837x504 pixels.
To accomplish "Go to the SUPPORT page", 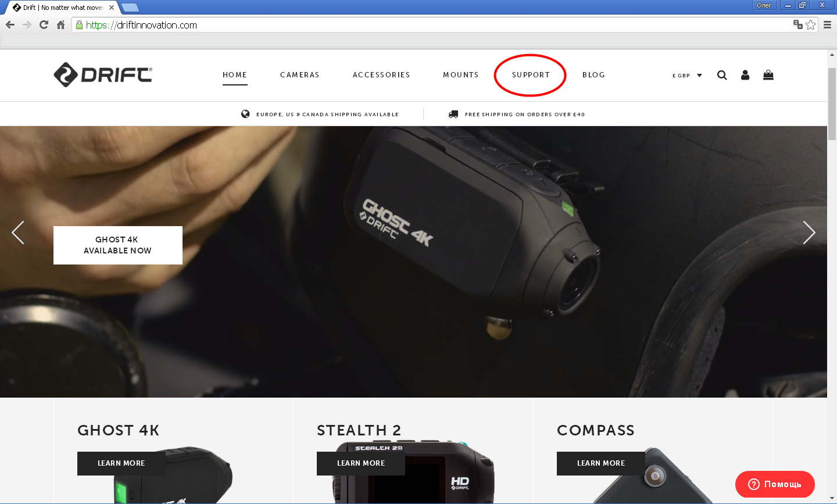I will pyautogui.click(x=531, y=75).
